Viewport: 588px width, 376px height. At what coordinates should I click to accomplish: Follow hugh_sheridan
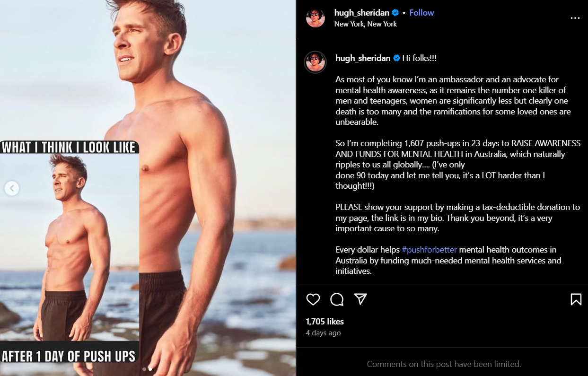[x=421, y=13]
